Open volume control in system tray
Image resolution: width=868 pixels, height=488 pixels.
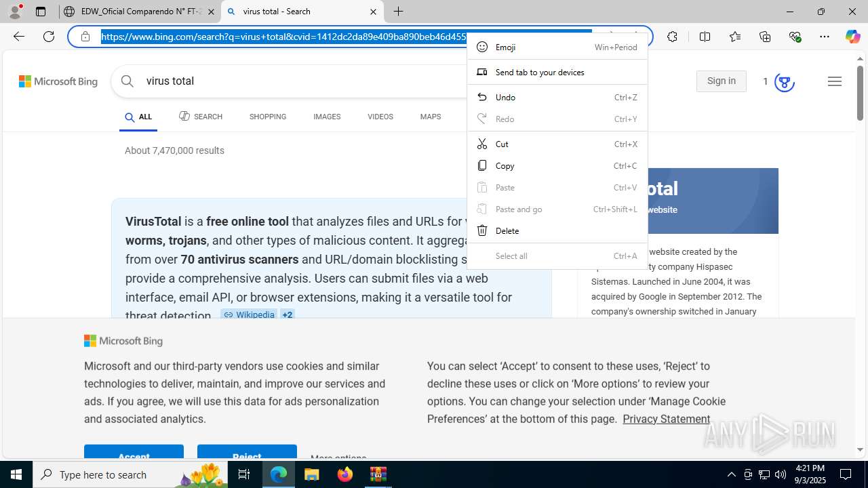pyautogui.click(x=781, y=474)
